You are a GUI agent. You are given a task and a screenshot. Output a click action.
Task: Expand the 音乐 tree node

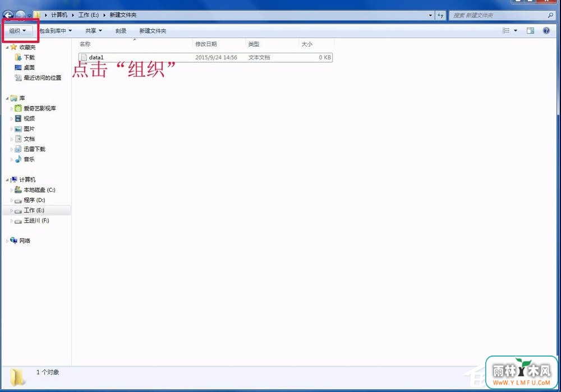(11, 159)
